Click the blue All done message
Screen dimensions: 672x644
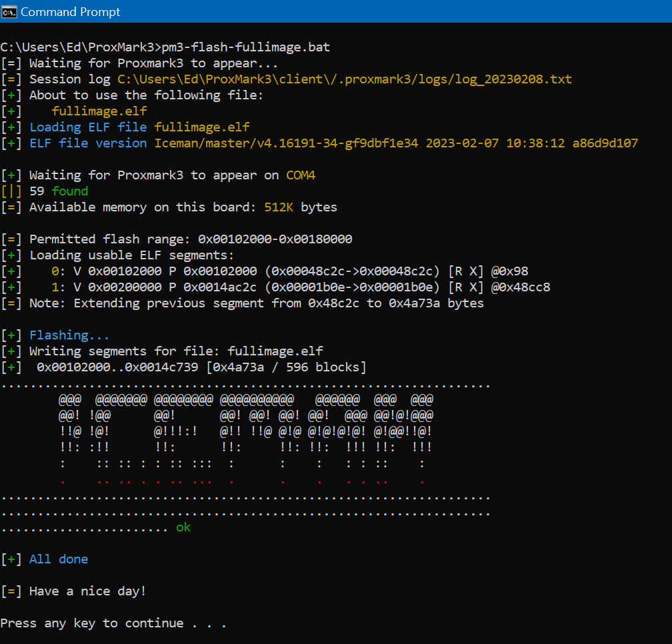coord(59,559)
